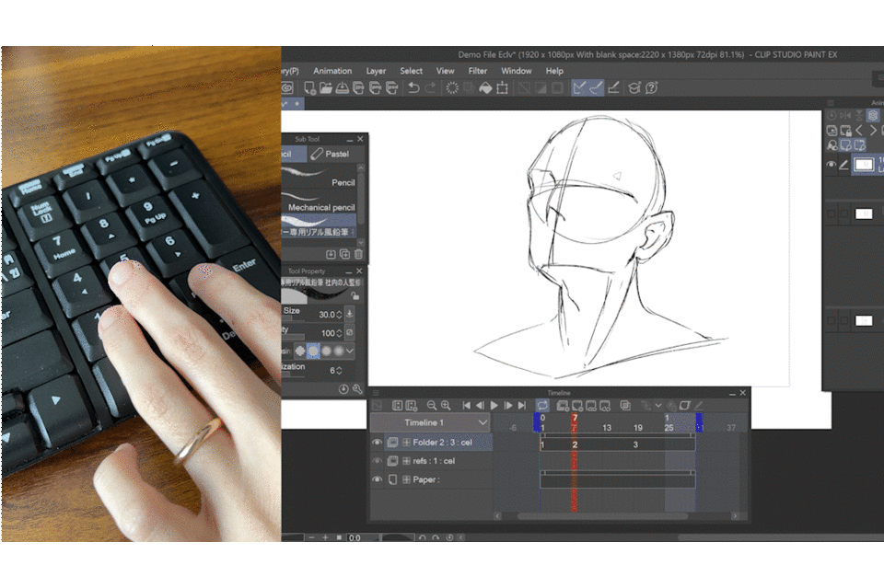Click the Delete specified cel icon in Timeline
The image size is (884, 588).
pos(605,406)
